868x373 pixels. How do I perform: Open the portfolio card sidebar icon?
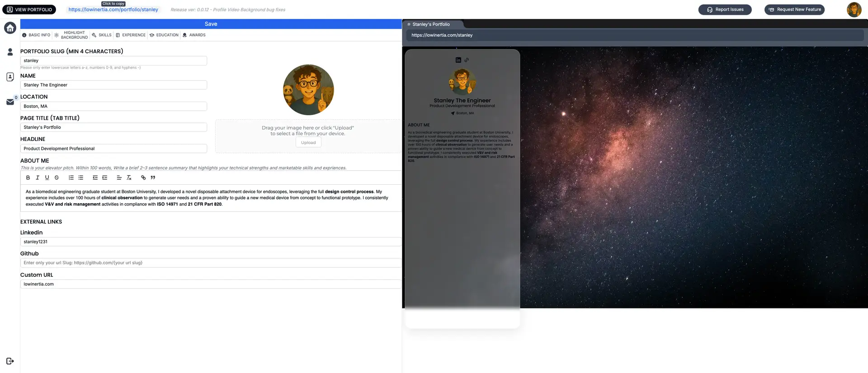coord(10,77)
